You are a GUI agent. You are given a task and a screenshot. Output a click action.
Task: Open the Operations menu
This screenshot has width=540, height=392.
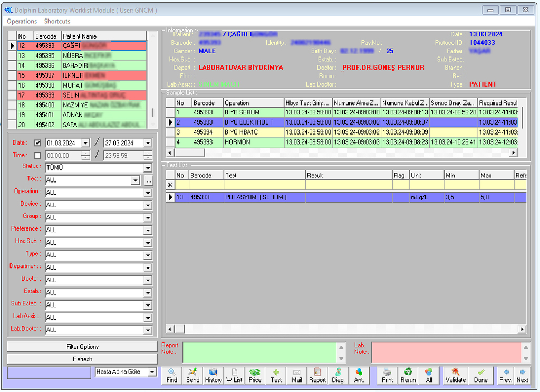click(x=22, y=21)
